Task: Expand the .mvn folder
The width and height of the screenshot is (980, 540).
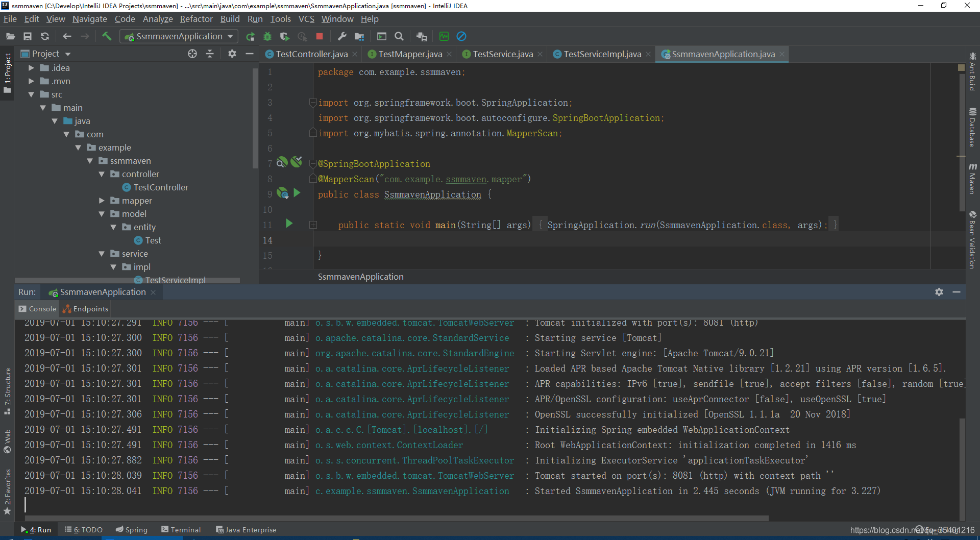Action: (x=31, y=81)
